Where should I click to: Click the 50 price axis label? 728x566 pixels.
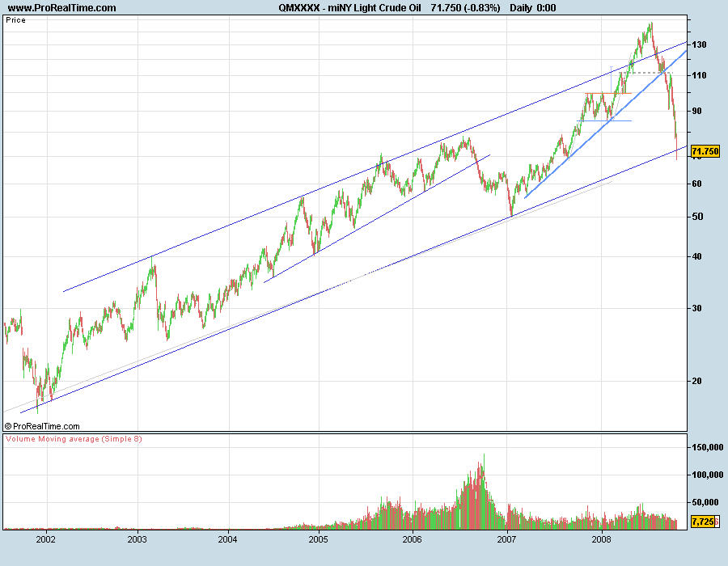[x=697, y=217]
